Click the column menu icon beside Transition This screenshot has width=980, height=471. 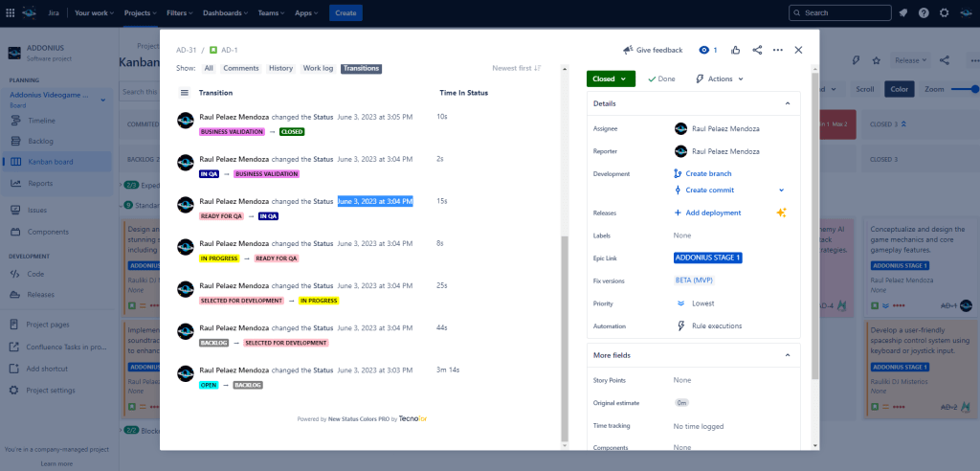(x=185, y=93)
